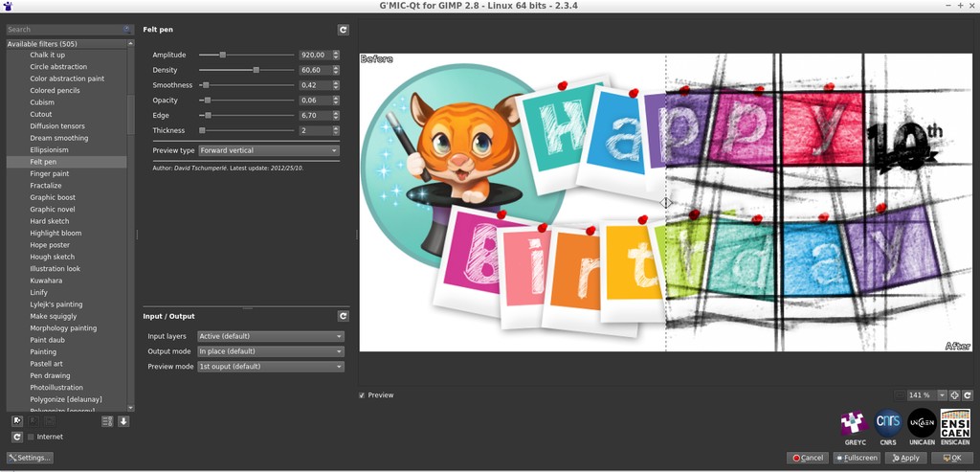Select the Felt pen filter

pyautogui.click(x=66, y=162)
